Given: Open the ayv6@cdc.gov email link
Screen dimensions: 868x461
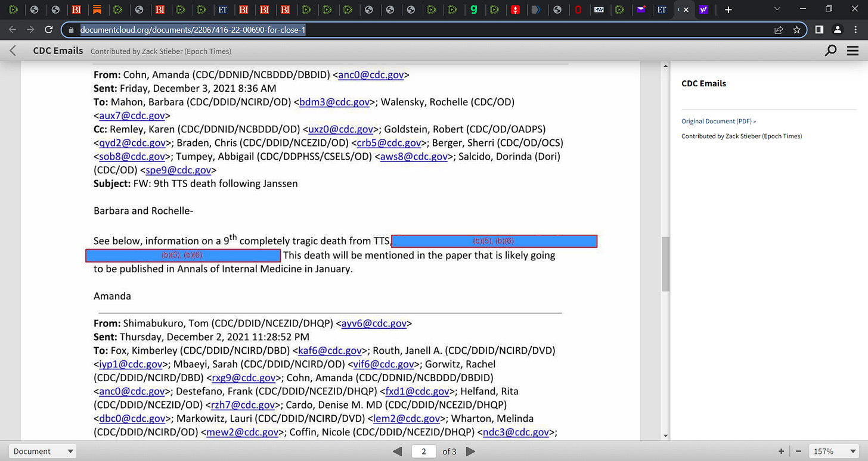Looking at the screenshot, I should 373,323.
